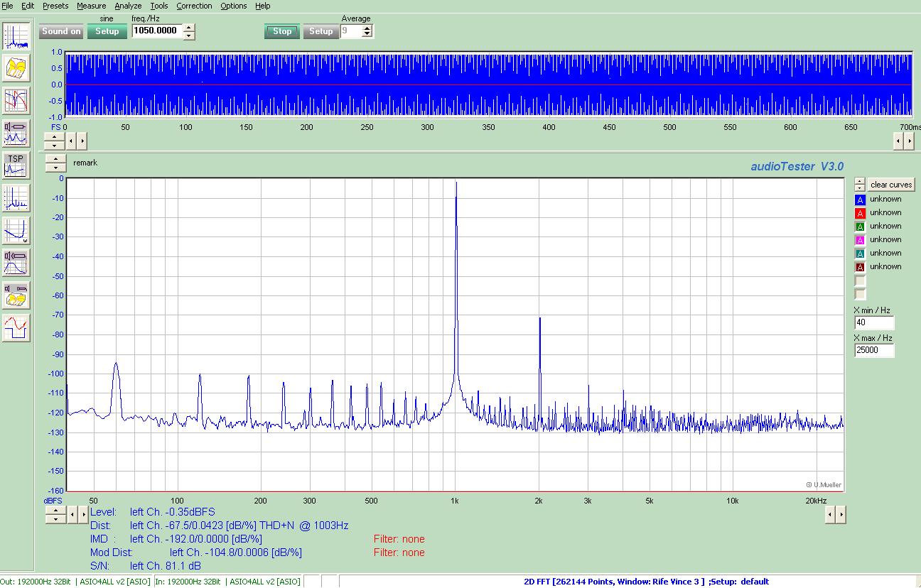Click the clear curves button
The height and width of the screenshot is (588, 921).
891,185
